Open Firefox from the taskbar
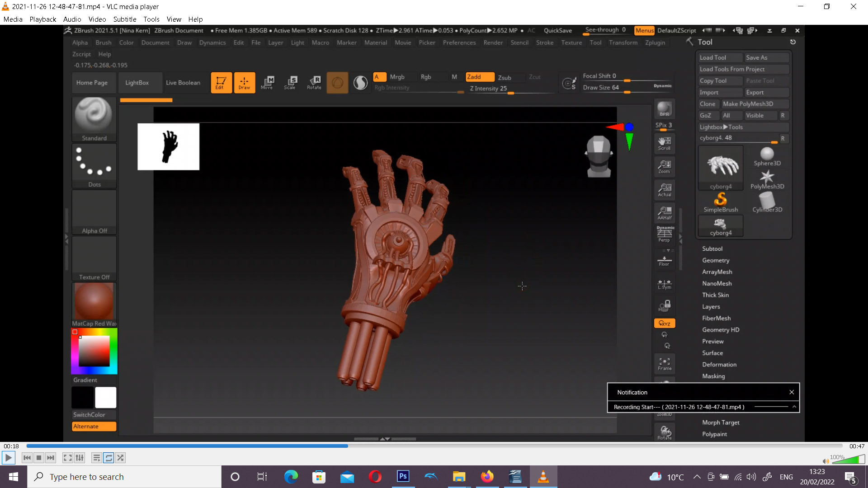This screenshot has height=488, width=868. tap(487, 477)
